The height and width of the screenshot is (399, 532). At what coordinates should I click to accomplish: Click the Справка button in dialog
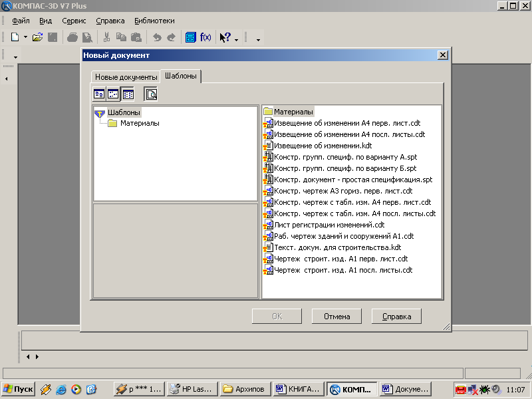(396, 317)
